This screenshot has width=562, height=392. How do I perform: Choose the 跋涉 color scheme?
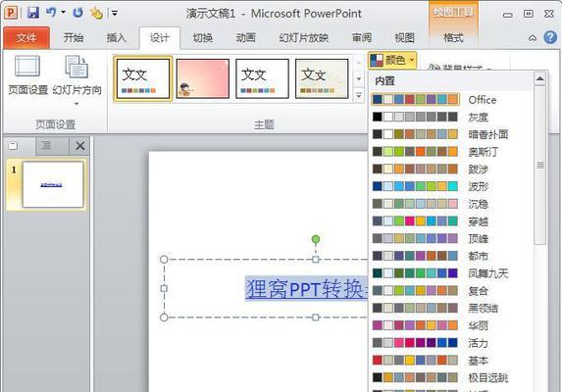451,169
